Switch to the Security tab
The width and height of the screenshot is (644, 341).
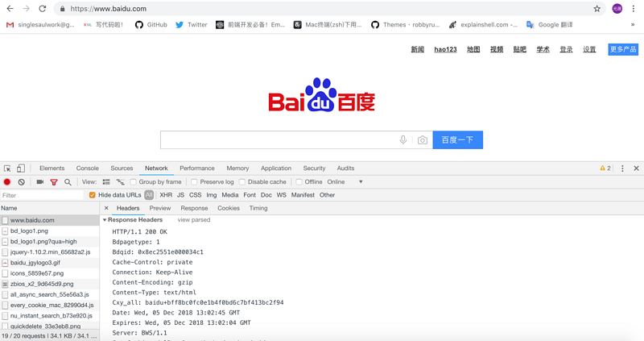pos(314,168)
